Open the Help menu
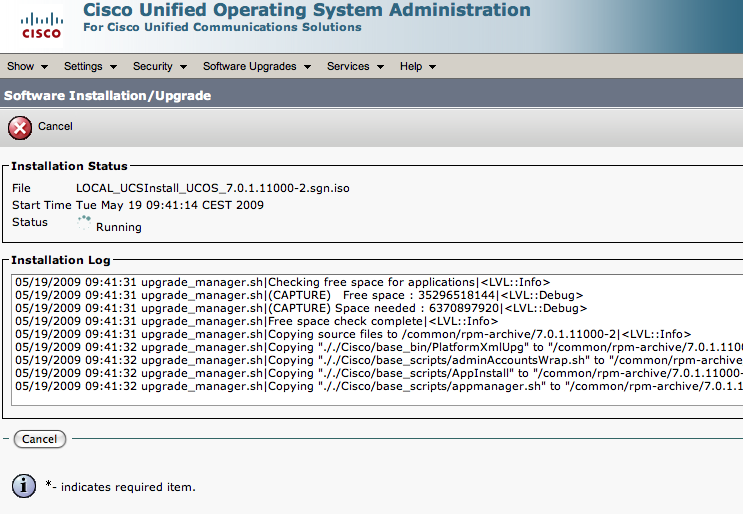743x514 pixels. (x=417, y=66)
